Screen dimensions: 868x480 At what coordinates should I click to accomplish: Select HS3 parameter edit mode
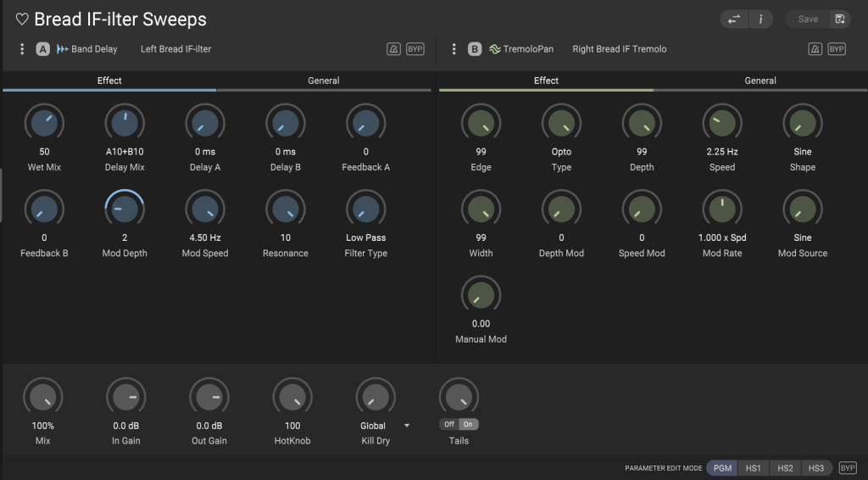coord(816,468)
